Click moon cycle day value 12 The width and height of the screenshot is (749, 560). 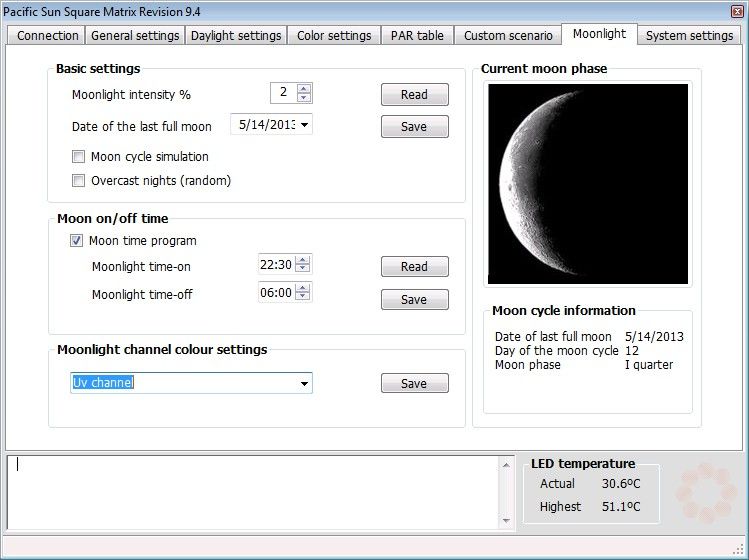click(631, 351)
